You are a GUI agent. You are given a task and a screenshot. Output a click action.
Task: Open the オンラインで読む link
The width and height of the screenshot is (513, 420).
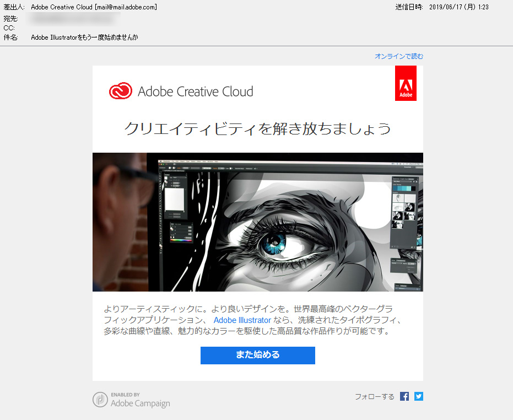pos(398,56)
